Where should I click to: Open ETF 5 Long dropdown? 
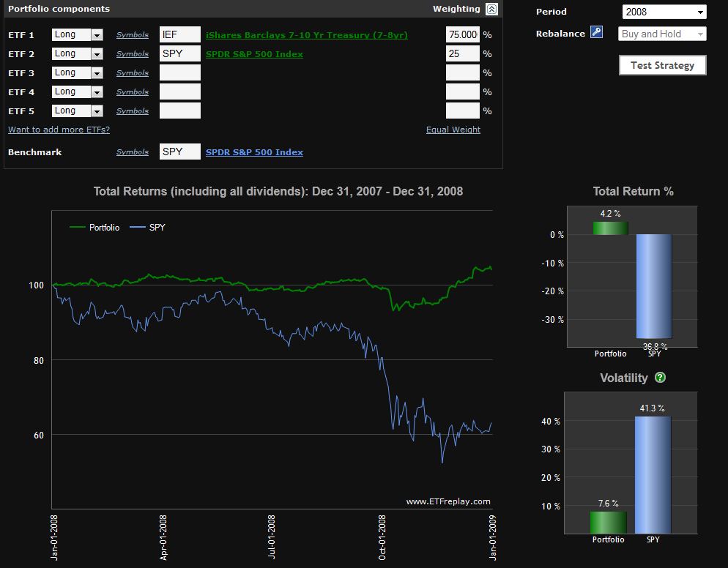77,111
